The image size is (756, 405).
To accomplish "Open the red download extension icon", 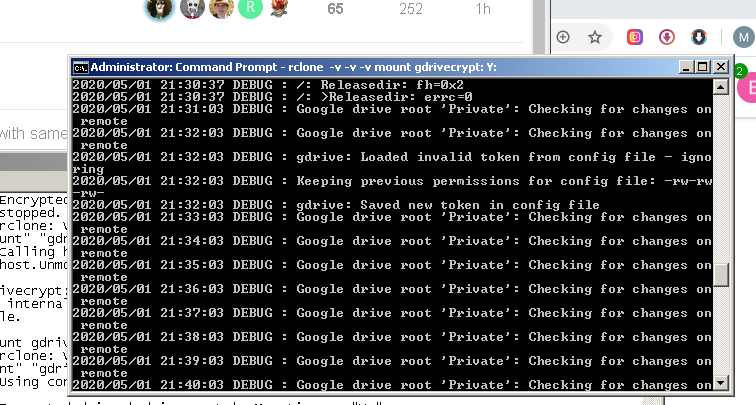I will coord(667,37).
